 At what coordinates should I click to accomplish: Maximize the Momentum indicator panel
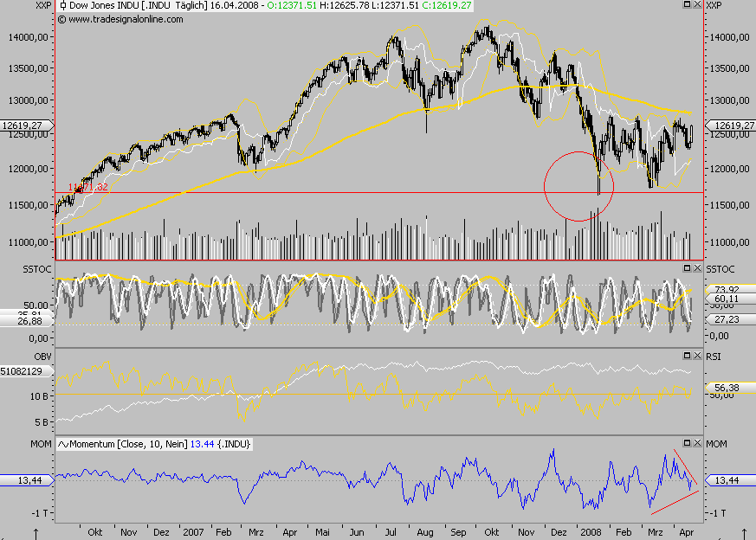tap(688, 443)
